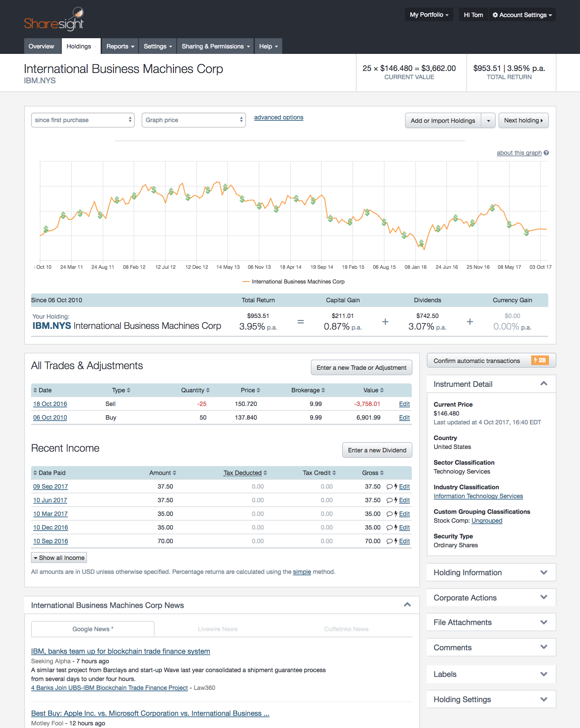
Task: Open comment icon for 09 Sep 2017 dividend
Action: tap(389, 487)
